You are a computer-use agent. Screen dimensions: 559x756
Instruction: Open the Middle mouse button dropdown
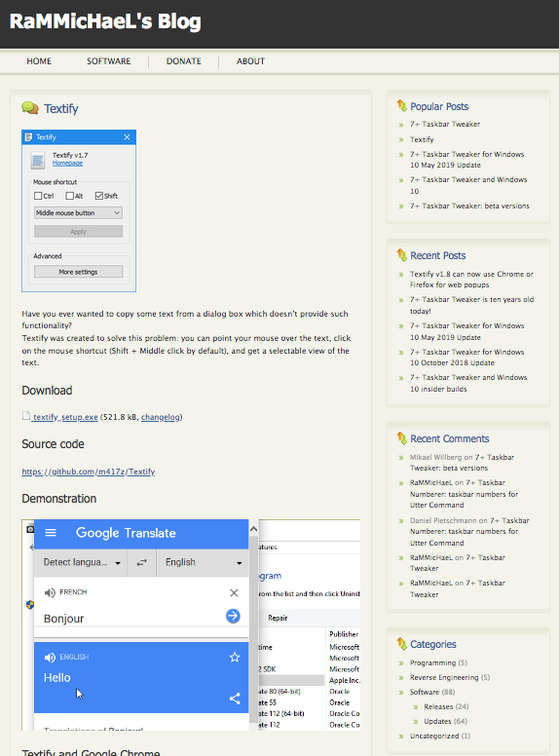click(x=78, y=212)
